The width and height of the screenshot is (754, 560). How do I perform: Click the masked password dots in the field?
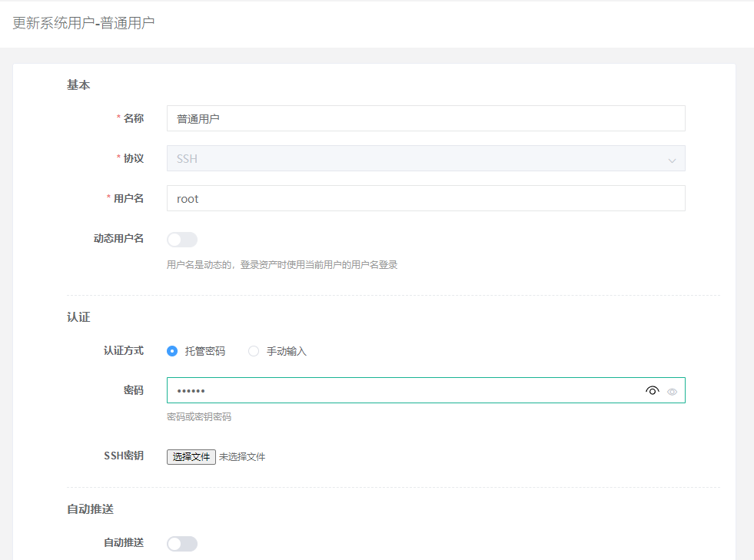[x=189, y=389]
